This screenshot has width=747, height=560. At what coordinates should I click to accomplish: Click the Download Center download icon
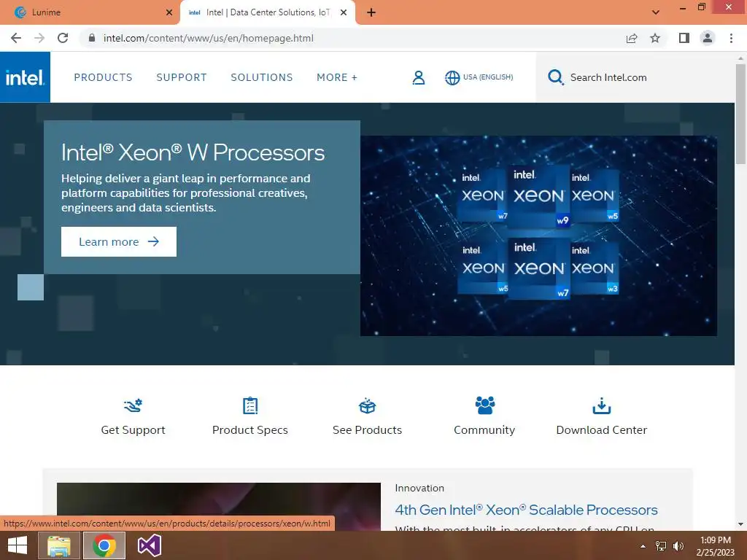pos(602,405)
